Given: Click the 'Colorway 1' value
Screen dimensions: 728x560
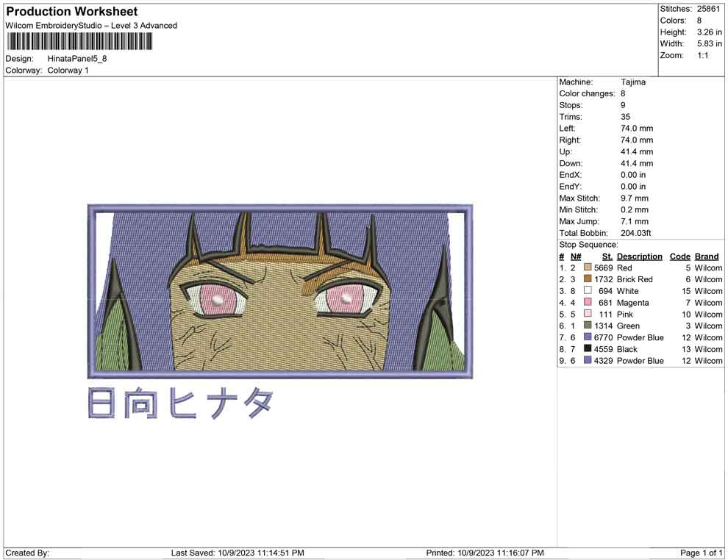Looking at the screenshot, I should [68, 70].
